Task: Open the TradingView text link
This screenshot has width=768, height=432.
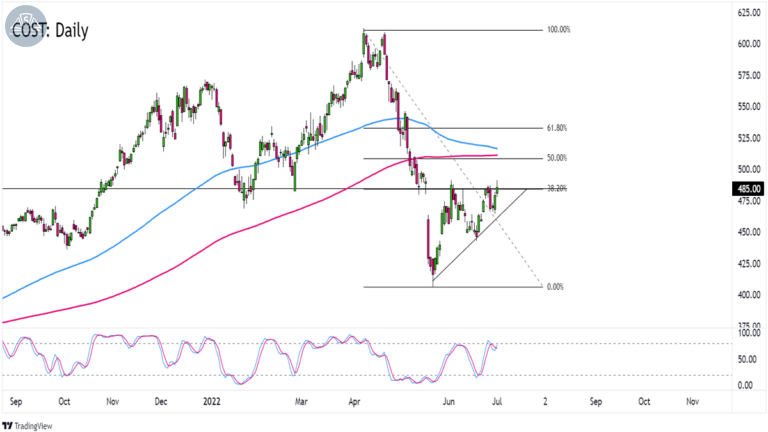Action: pos(33,426)
